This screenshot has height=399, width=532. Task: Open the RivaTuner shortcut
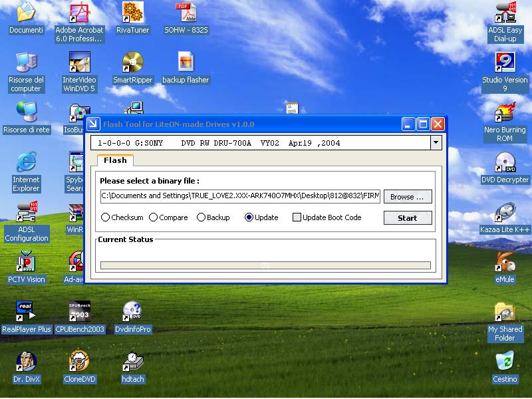(132, 12)
